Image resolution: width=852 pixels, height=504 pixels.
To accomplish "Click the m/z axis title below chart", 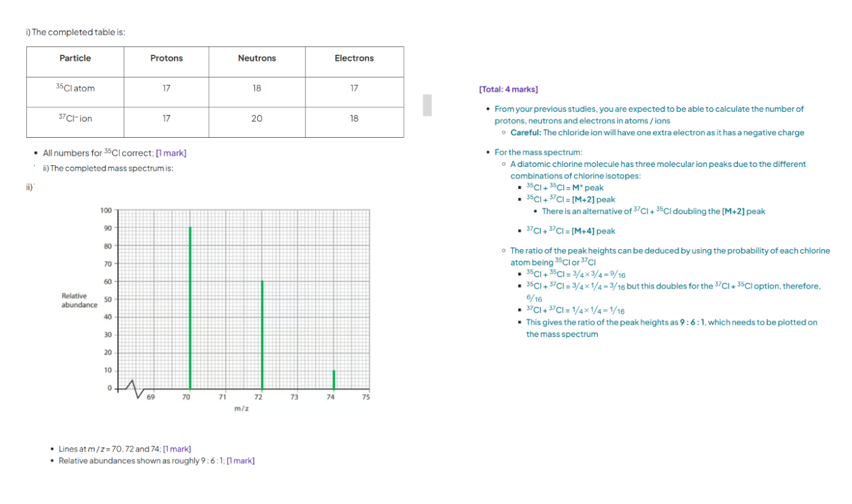I will pyautogui.click(x=242, y=409).
